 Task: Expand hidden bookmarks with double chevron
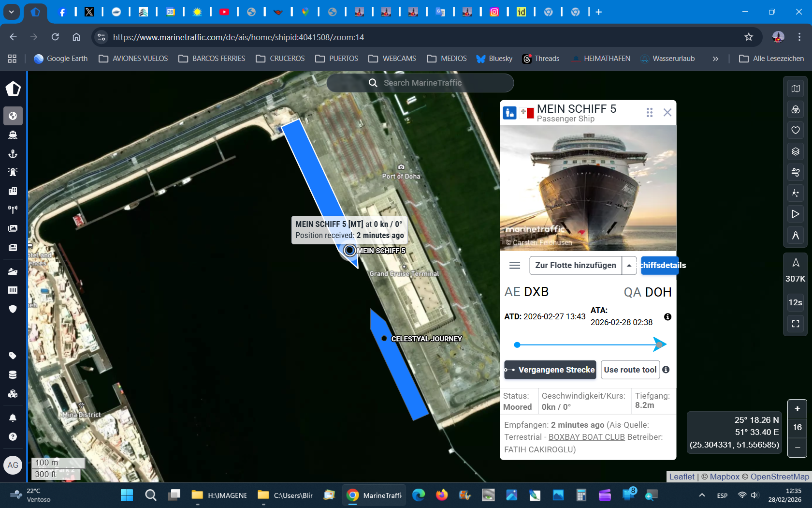point(715,59)
